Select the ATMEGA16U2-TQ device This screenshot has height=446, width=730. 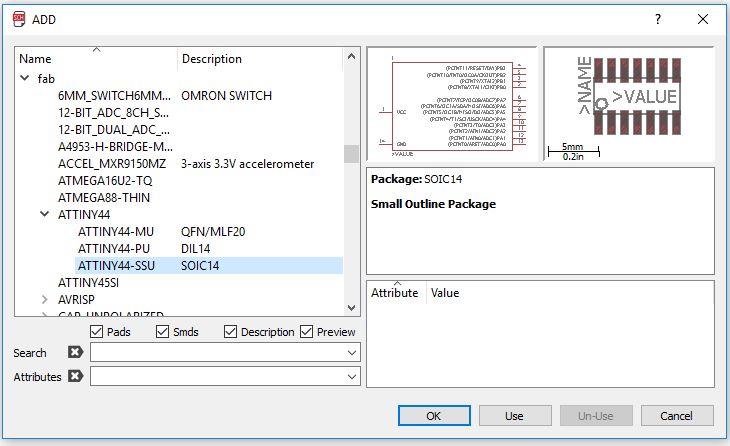[x=105, y=181]
